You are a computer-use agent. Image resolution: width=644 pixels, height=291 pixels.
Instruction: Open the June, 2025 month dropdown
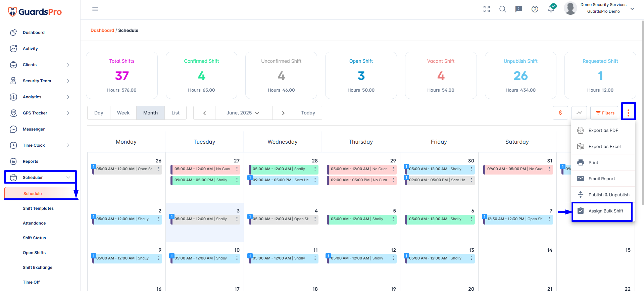pyautogui.click(x=243, y=113)
